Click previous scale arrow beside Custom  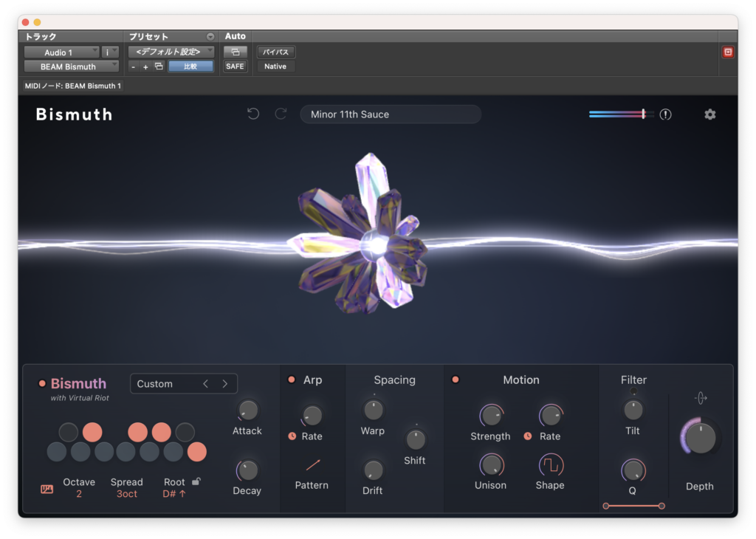coord(206,384)
